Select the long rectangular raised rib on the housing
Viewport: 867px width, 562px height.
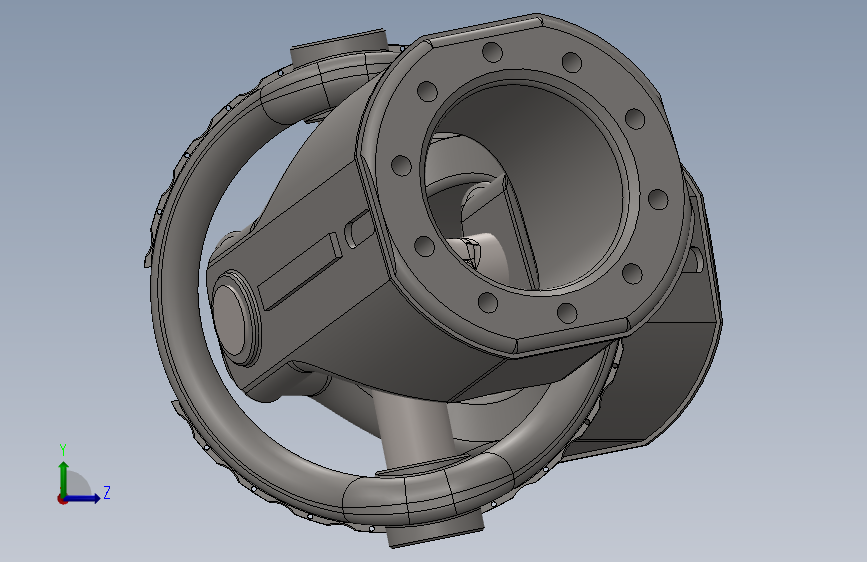[x=302, y=270]
